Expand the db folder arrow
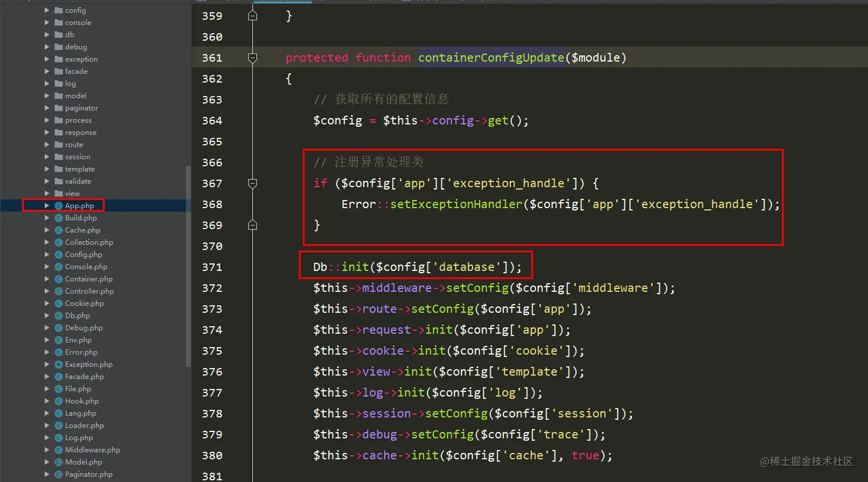Viewport: 868px width, 482px height. [x=47, y=35]
